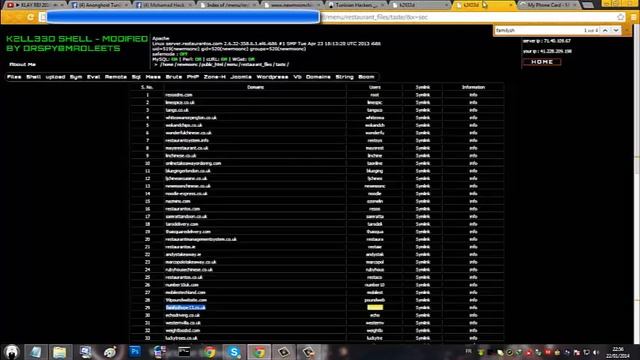Open the Remote menu item

click(116, 77)
